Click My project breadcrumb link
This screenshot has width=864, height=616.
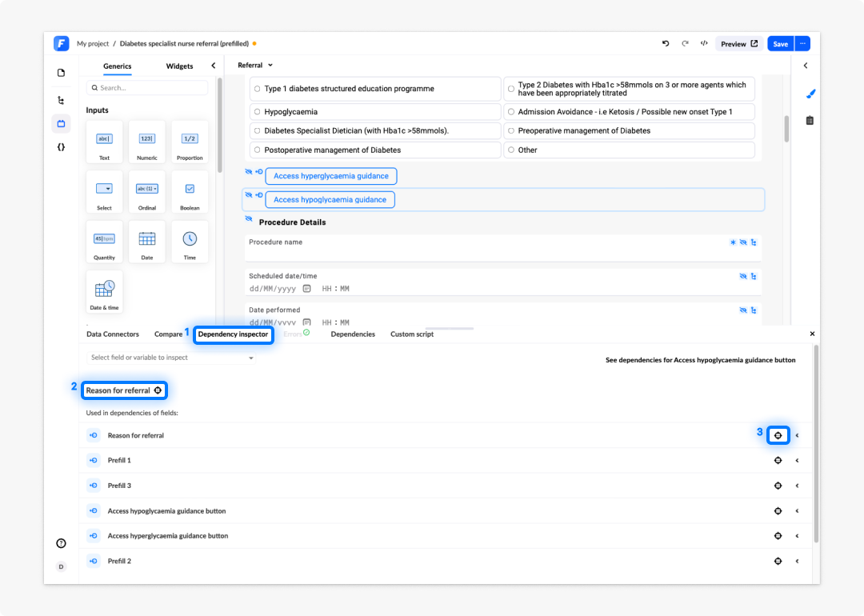[x=93, y=43]
